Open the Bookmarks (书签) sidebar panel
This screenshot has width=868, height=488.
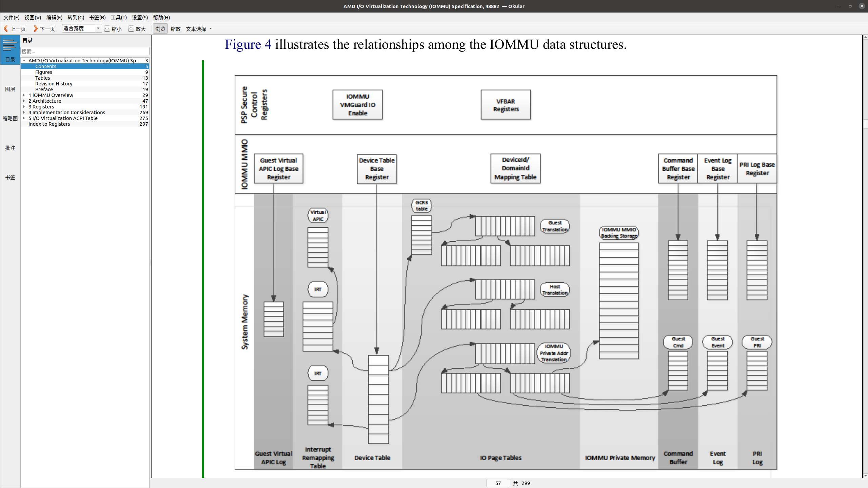tap(10, 178)
